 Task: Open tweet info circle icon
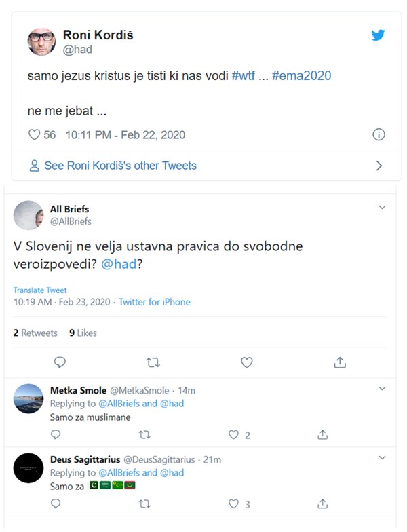coord(379,135)
